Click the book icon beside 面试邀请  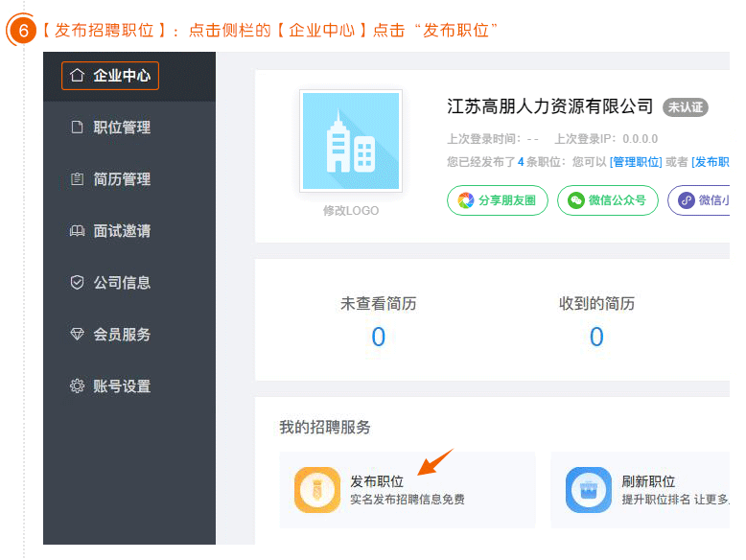coord(77,231)
